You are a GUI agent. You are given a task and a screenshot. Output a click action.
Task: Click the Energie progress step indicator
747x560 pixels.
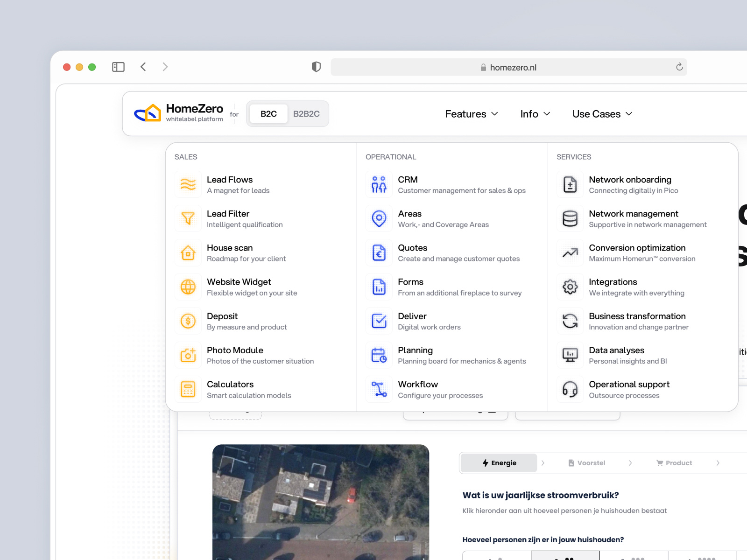[498, 462]
